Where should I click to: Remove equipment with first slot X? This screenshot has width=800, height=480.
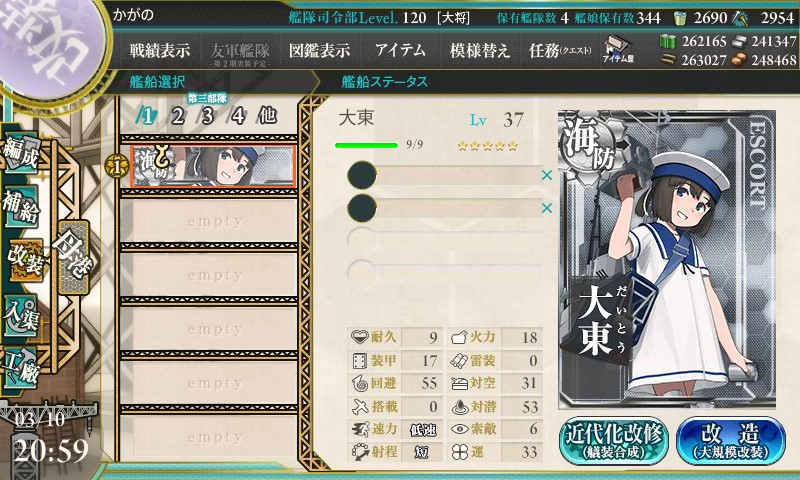coord(547,175)
